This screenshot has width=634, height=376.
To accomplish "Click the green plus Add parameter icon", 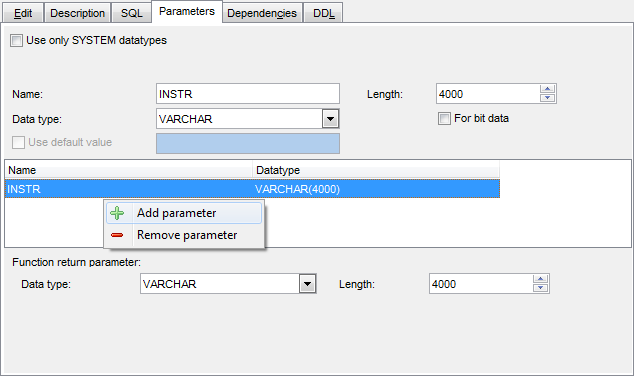I will tap(117, 213).
